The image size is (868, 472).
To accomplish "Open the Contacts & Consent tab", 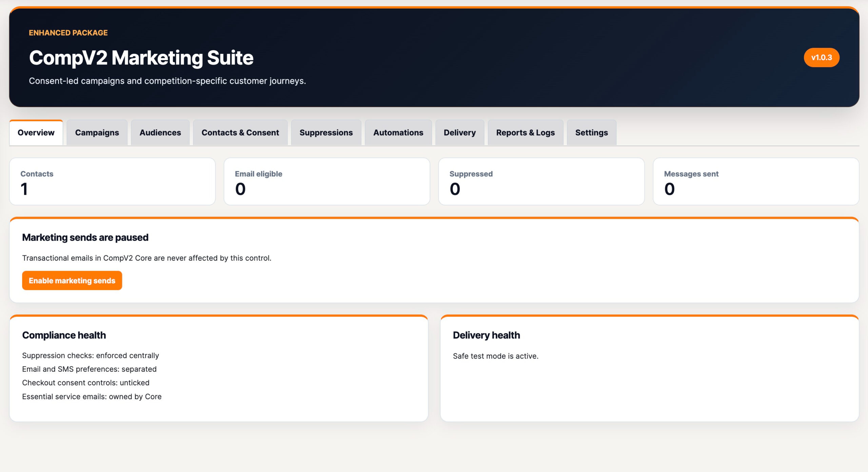I will point(240,132).
